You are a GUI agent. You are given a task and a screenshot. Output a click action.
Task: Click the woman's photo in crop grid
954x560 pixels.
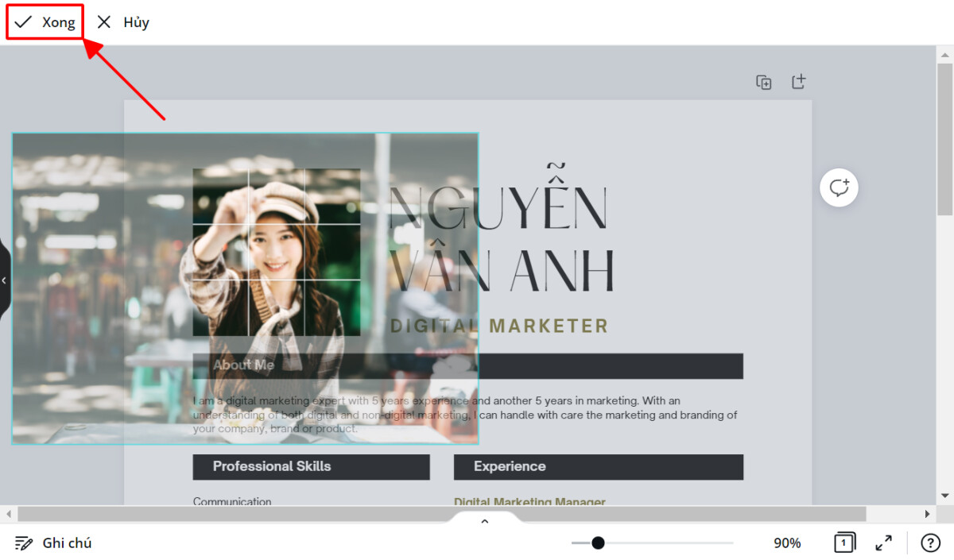(276, 252)
